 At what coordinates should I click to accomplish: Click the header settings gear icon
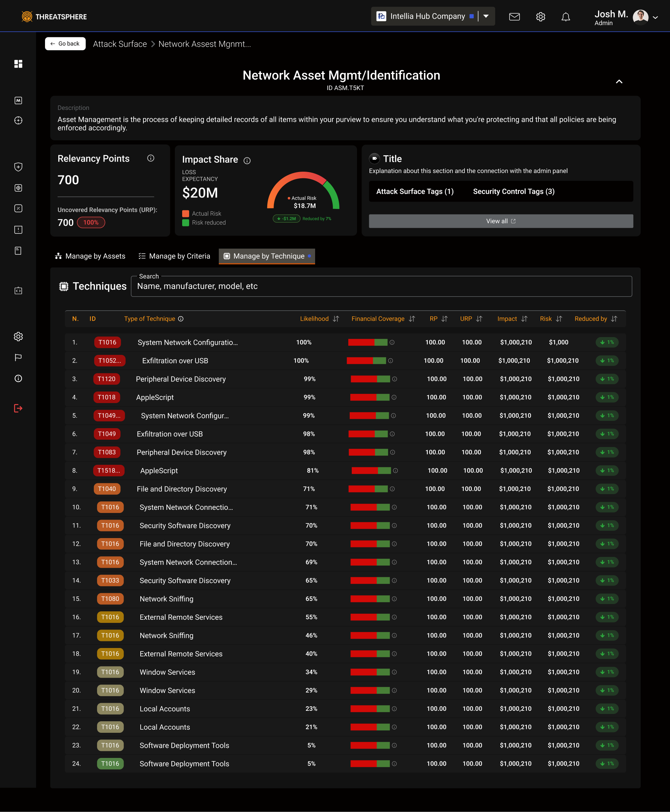pos(540,17)
